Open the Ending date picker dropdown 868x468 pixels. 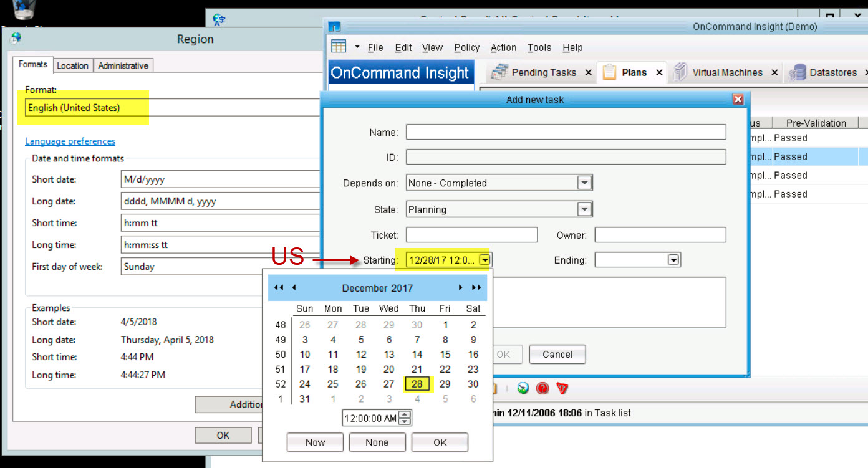[673, 260]
